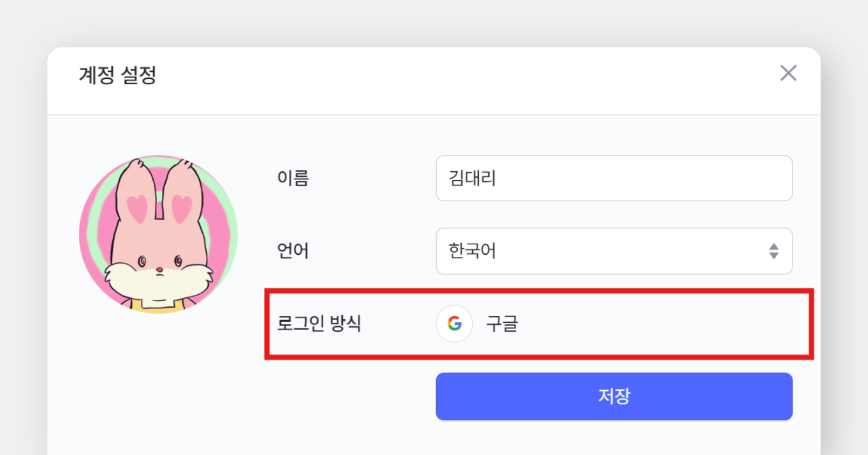
Task: Click the 계정 설정 dialog title
Action: click(118, 75)
